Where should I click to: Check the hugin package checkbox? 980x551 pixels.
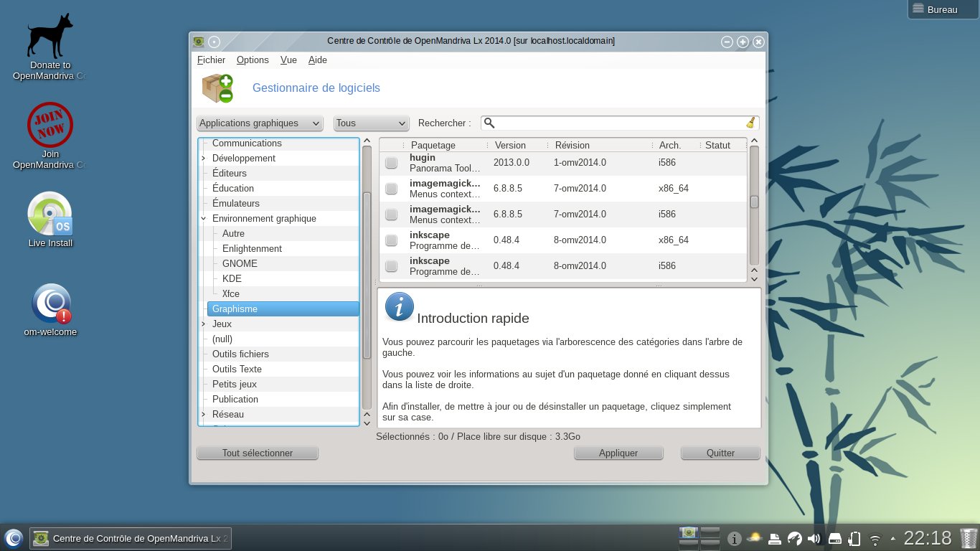click(x=391, y=163)
